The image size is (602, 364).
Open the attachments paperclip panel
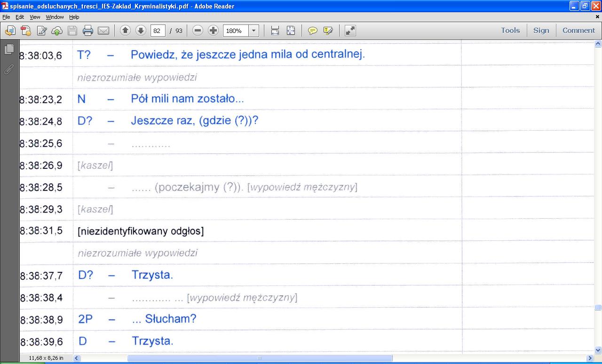point(9,70)
